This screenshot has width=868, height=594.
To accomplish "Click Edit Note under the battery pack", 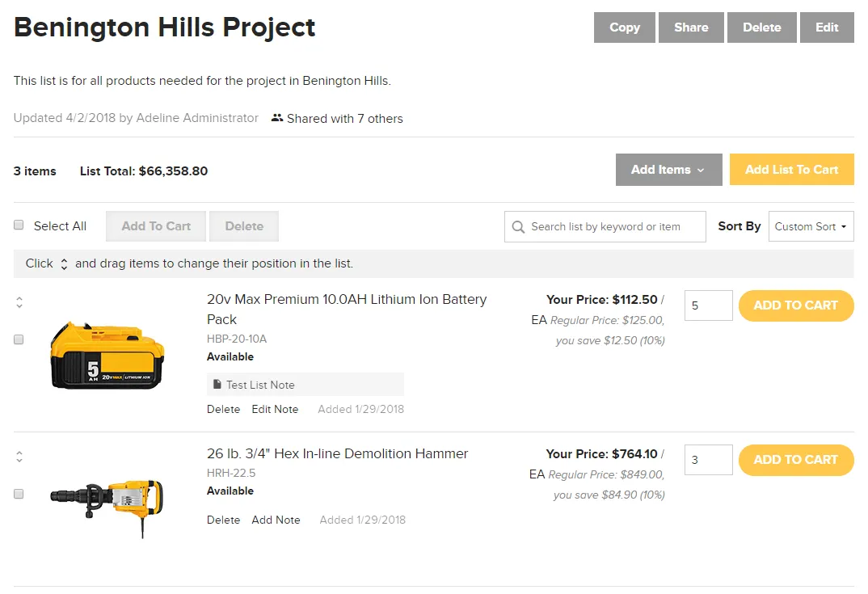I will point(275,409).
